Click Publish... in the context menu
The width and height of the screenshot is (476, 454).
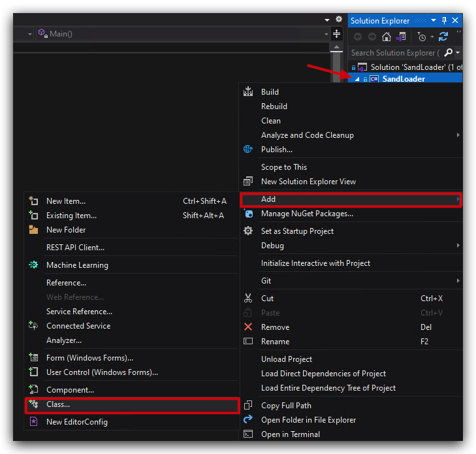351,150
